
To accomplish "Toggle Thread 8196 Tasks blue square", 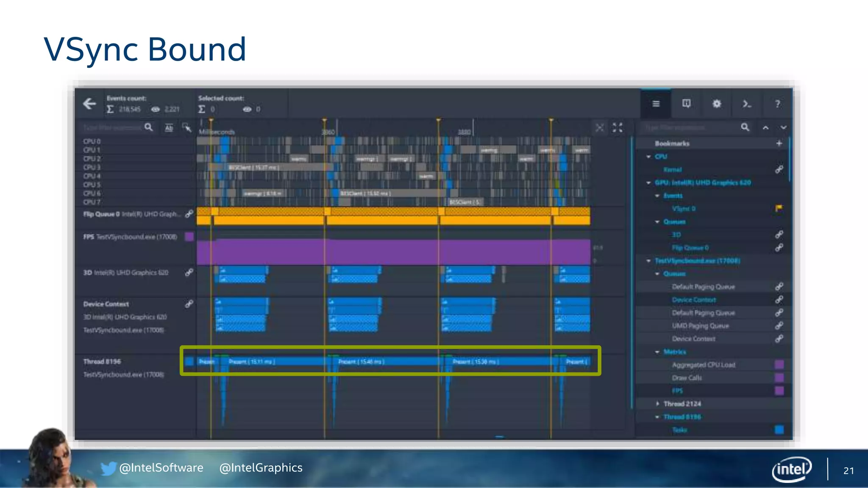I will point(779,430).
